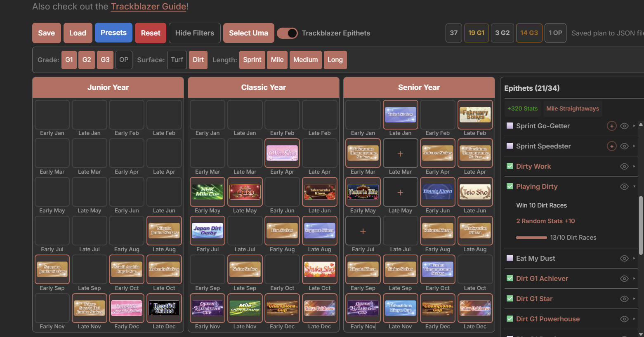Open the Presets menu
Image resolution: width=644 pixels, height=337 pixels.
click(x=113, y=33)
